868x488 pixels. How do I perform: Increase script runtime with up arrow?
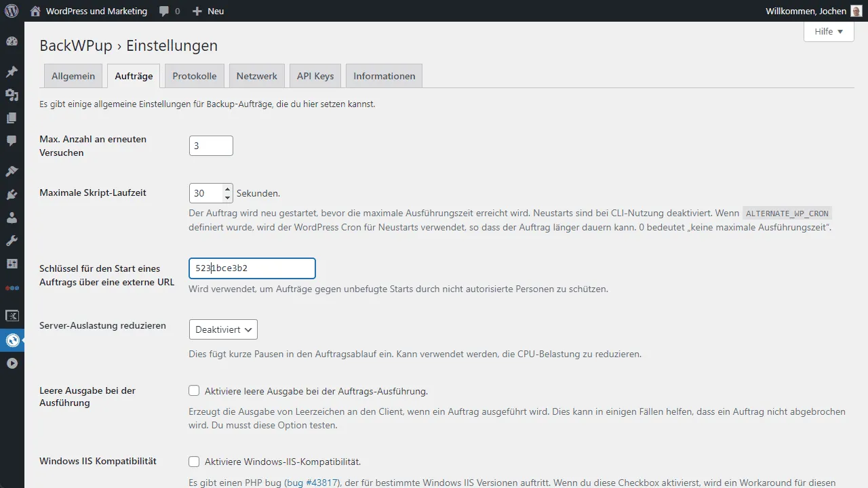click(228, 188)
